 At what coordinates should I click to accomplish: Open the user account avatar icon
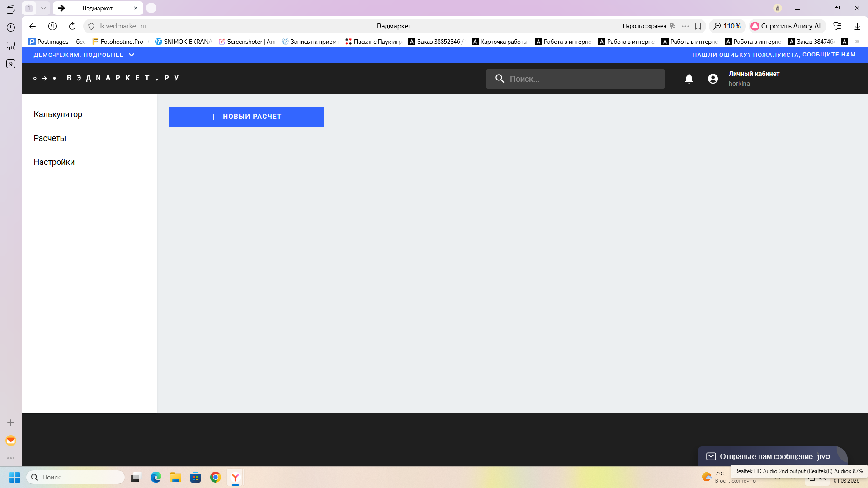click(712, 79)
